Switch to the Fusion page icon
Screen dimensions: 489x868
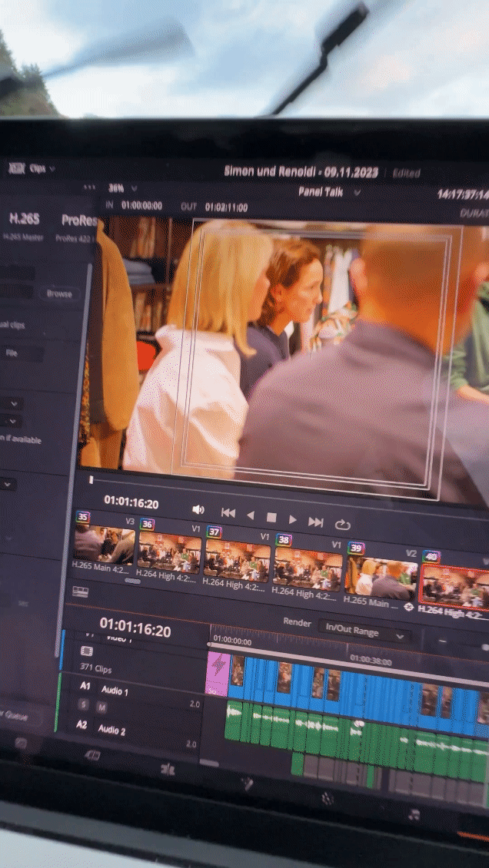247,783
